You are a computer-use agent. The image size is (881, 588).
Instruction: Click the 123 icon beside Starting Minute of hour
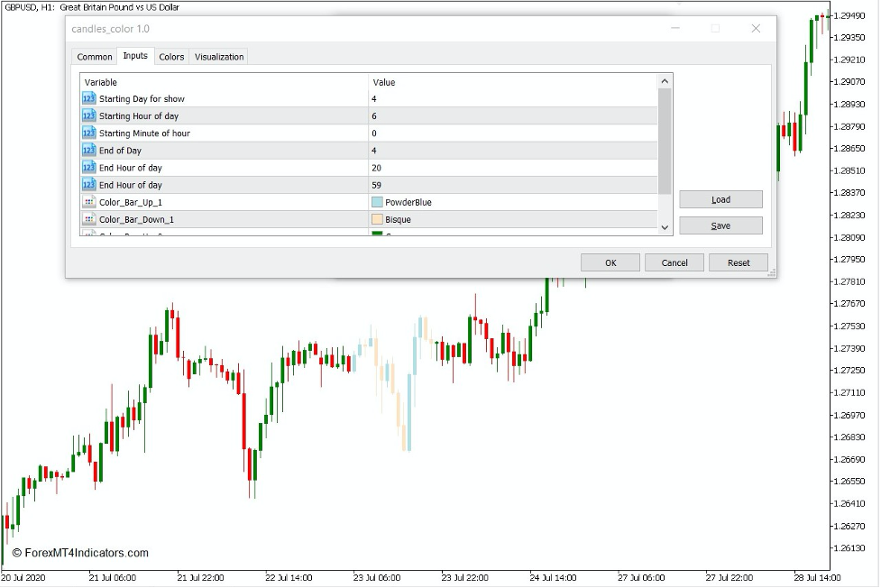pyautogui.click(x=88, y=133)
